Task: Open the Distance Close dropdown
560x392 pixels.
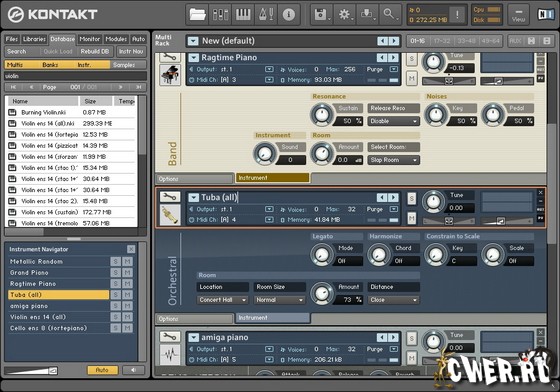Action: pyautogui.click(x=393, y=300)
